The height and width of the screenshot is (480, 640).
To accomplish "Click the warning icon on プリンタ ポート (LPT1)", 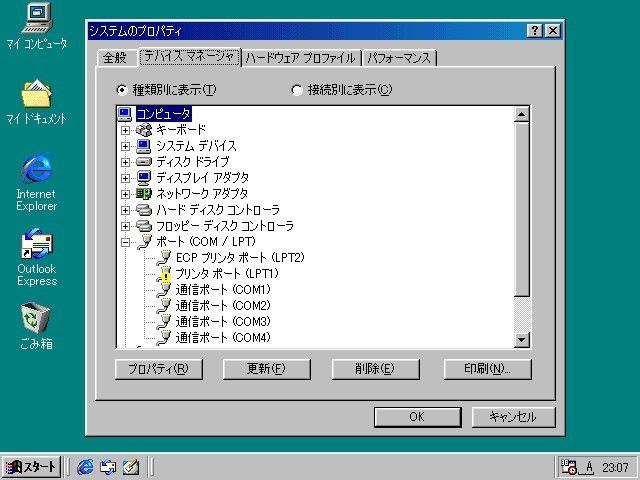I will click(165, 276).
